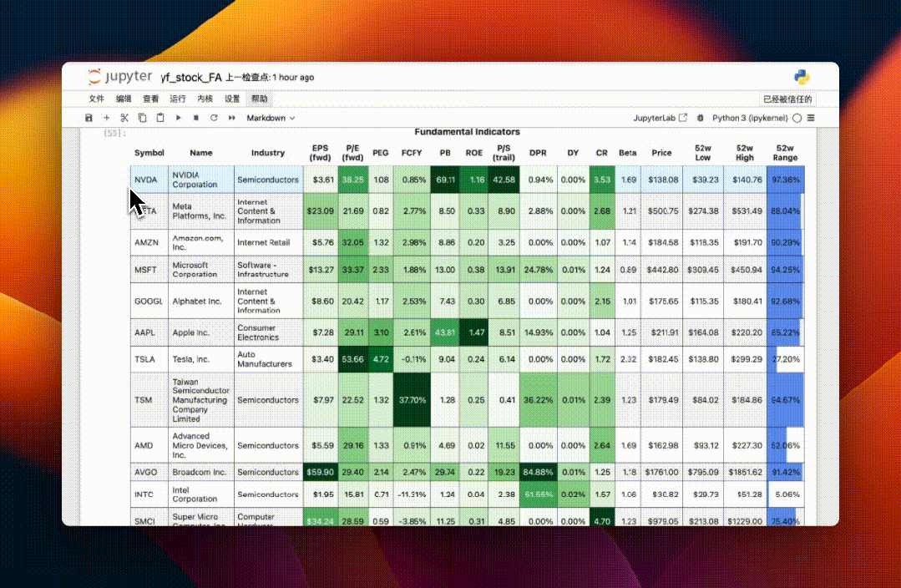Click NVDA's price cell '$138.08'
Screen dimensions: 901x588
tap(662, 180)
